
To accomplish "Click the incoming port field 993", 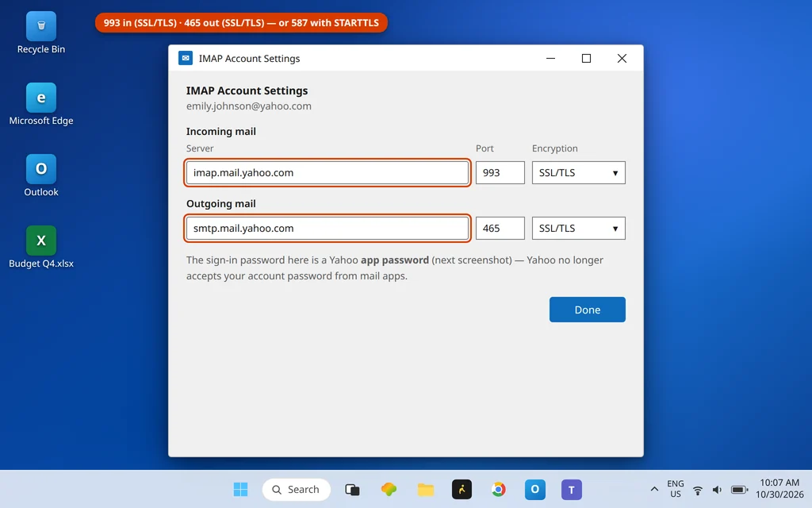I will [x=500, y=172].
